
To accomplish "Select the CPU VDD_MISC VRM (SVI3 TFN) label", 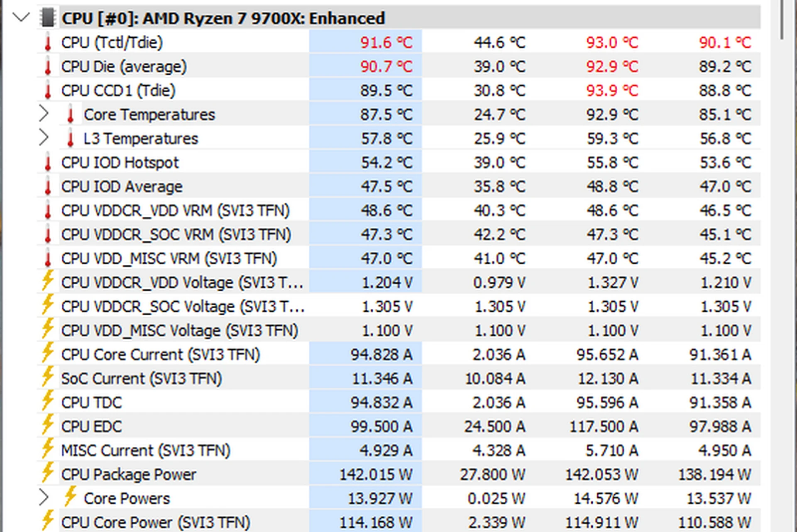I will click(x=169, y=259).
